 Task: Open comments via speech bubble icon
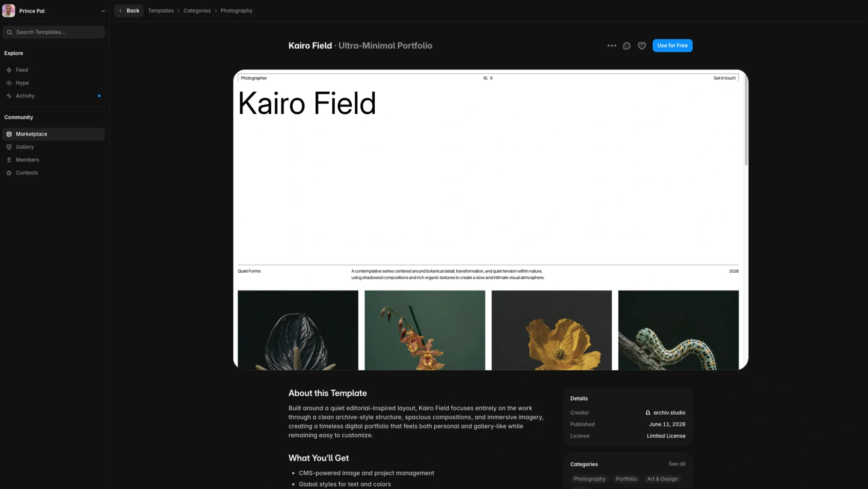pos(627,45)
